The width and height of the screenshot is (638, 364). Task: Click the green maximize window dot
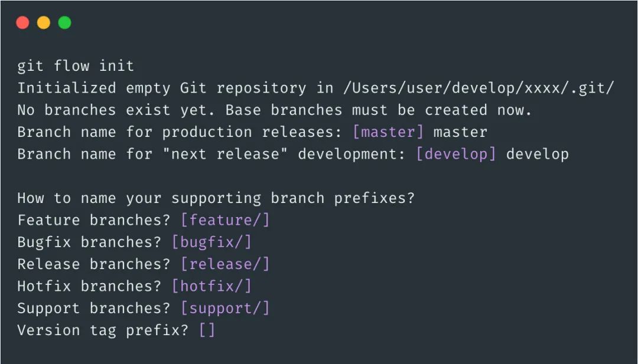click(x=65, y=23)
